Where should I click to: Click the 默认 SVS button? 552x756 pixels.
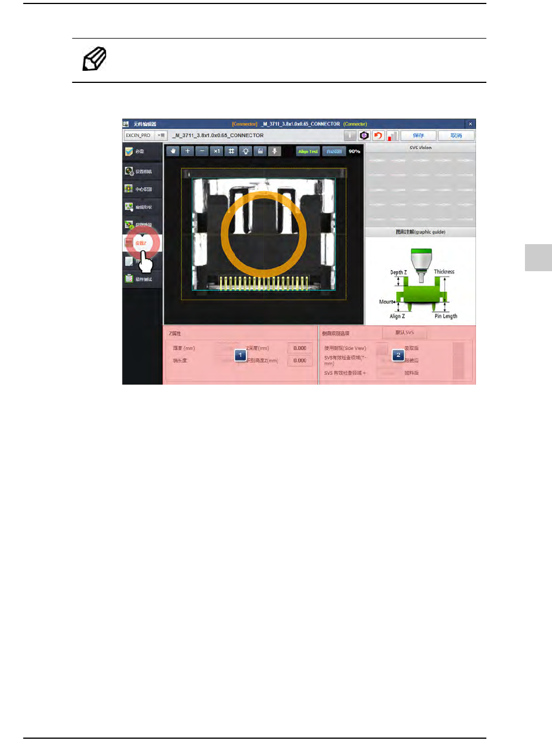coord(405,333)
